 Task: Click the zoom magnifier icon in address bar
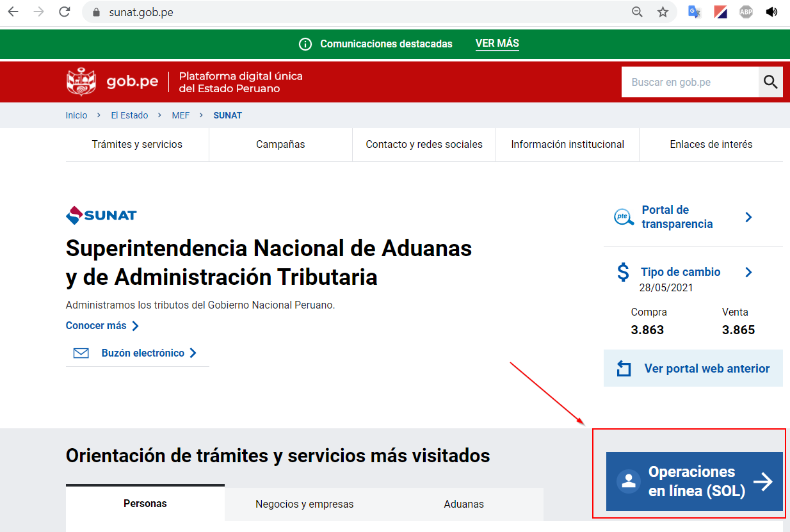[x=637, y=12]
